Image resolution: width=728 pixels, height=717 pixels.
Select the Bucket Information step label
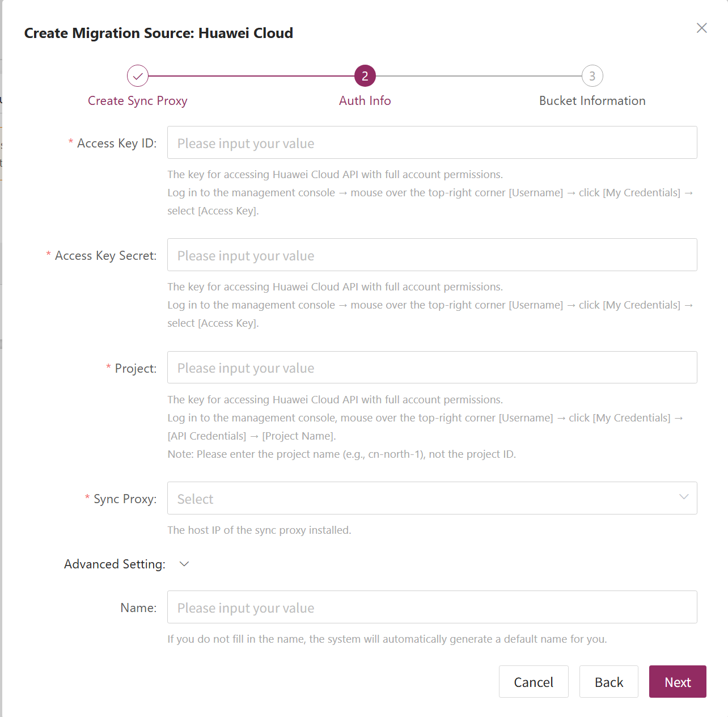point(592,101)
